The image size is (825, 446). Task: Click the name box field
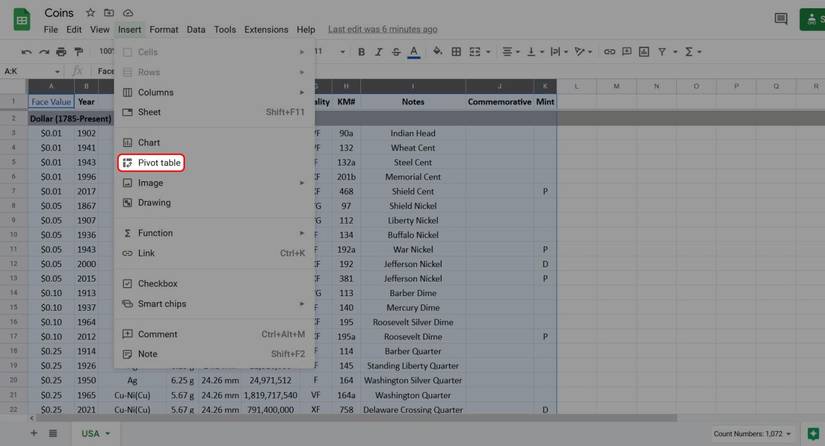[32, 72]
